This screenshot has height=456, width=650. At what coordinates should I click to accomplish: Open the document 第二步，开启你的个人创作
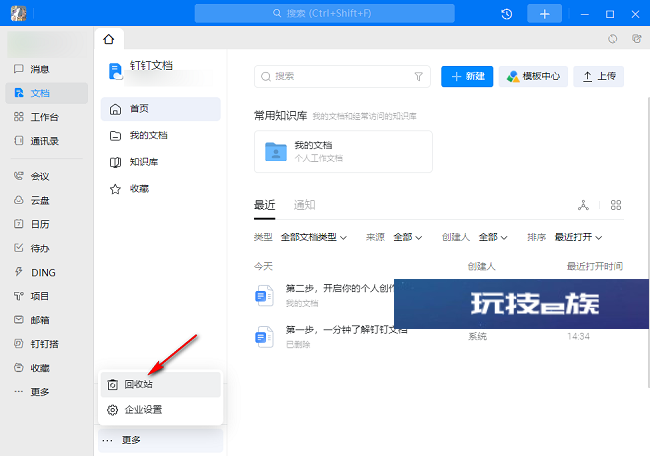pyautogui.click(x=340, y=288)
